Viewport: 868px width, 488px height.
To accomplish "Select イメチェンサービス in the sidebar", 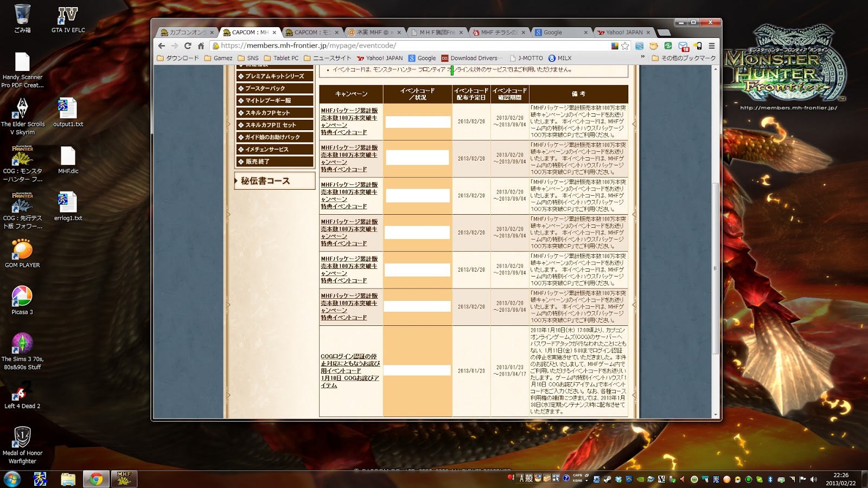I will click(275, 150).
